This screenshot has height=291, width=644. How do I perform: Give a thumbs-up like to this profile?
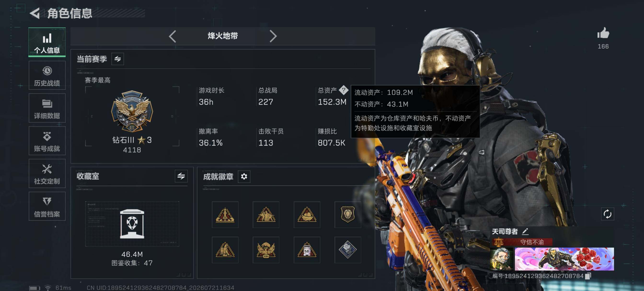click(x=603, y=33)
